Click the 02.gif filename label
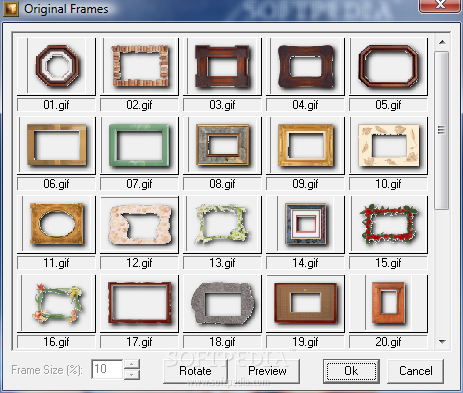This screenshot has width=463, height=393. pos(139,105)
